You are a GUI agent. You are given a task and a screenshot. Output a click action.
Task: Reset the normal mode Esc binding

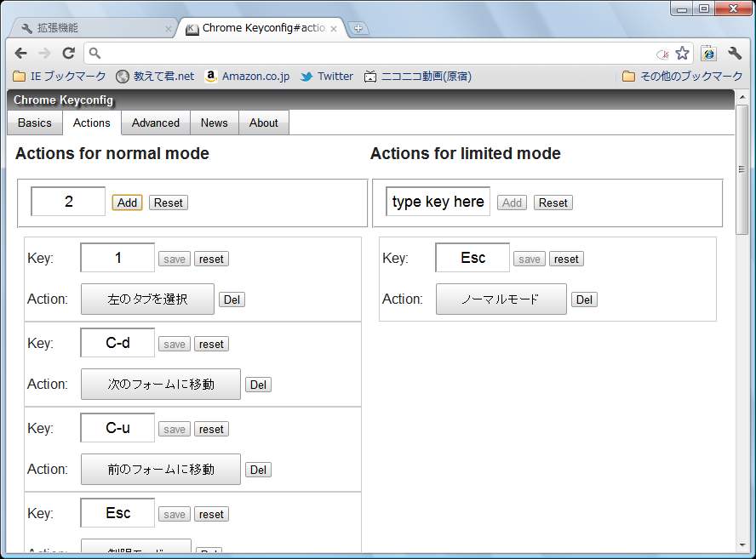click(211, 514)
